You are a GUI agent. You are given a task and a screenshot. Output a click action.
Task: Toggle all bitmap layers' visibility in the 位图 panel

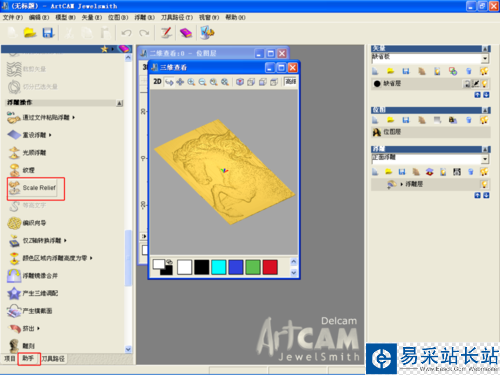click(484, 120)
